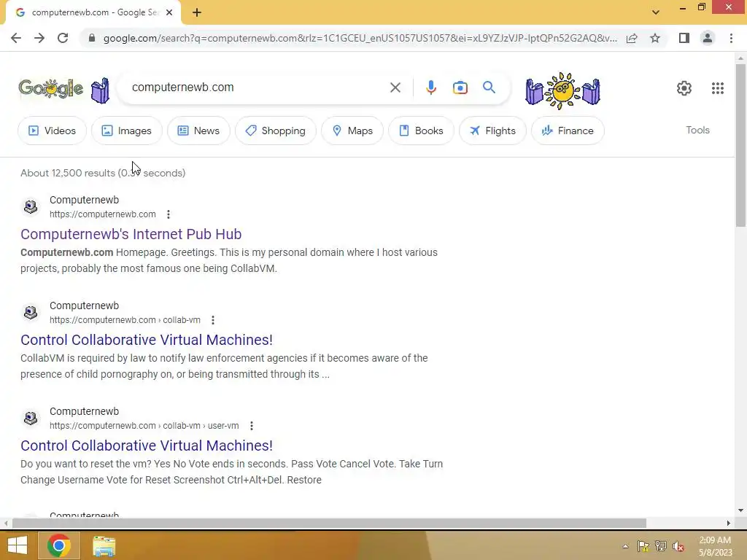Search by image with camera icon
The height and width of the screenshot is (560, 747).
point(460,87)
